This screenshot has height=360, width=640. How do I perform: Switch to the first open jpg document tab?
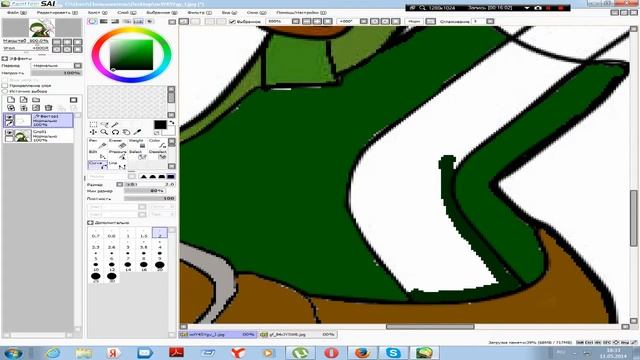219,334
